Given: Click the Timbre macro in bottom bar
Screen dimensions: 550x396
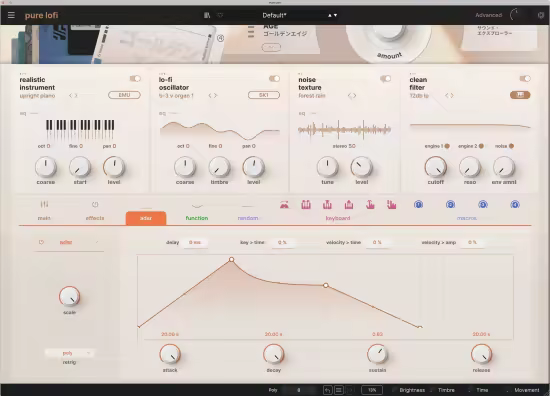Looking at the screenshot, I should [446, 390].
